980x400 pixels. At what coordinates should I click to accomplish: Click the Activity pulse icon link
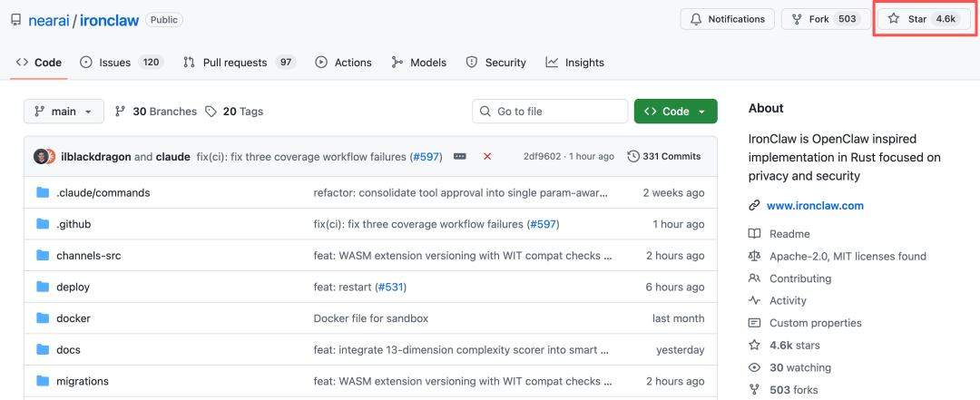(754, 300)
